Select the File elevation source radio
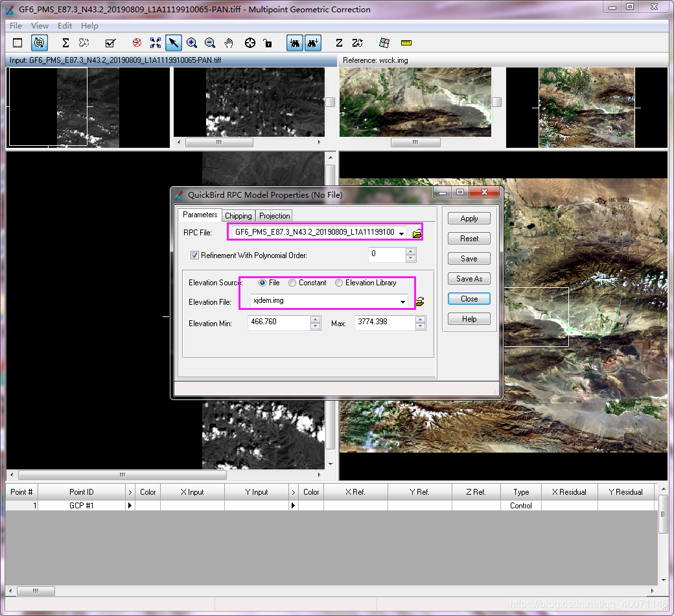Image resolution: width=674 pixels, height=616 pixels. pyautogui.click(x=262, y=283)
